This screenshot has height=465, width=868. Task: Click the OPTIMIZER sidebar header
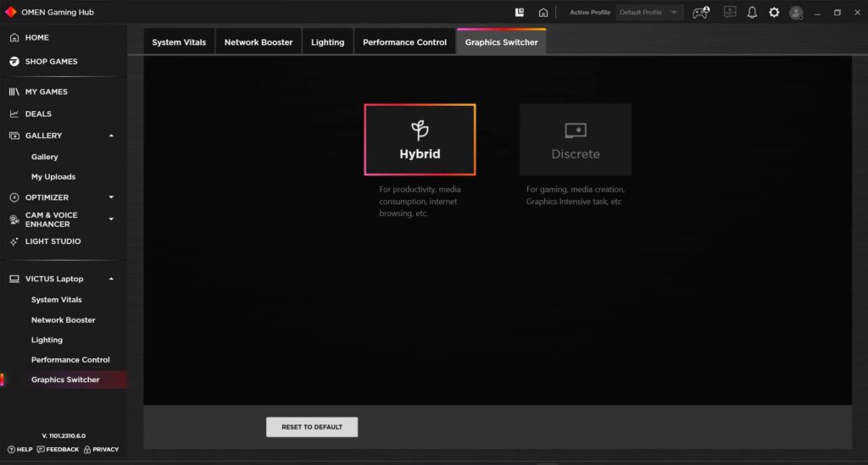tap(47, 197)
